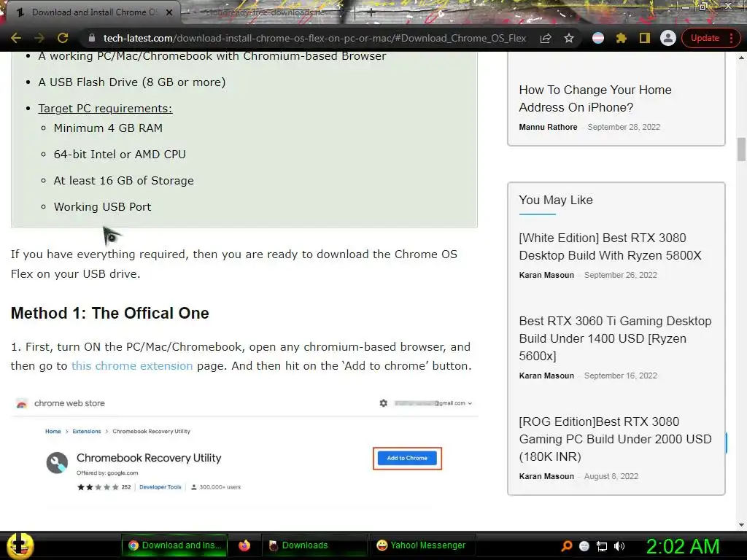Click the scrollbar down arrow
The width and height of the screenshot is (747, 560).
[x=741, y=525]
